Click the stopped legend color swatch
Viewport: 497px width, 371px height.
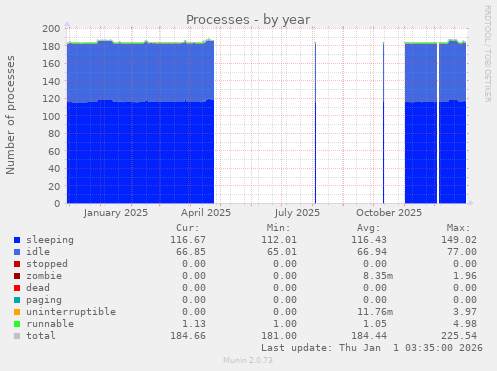[17, 264]
